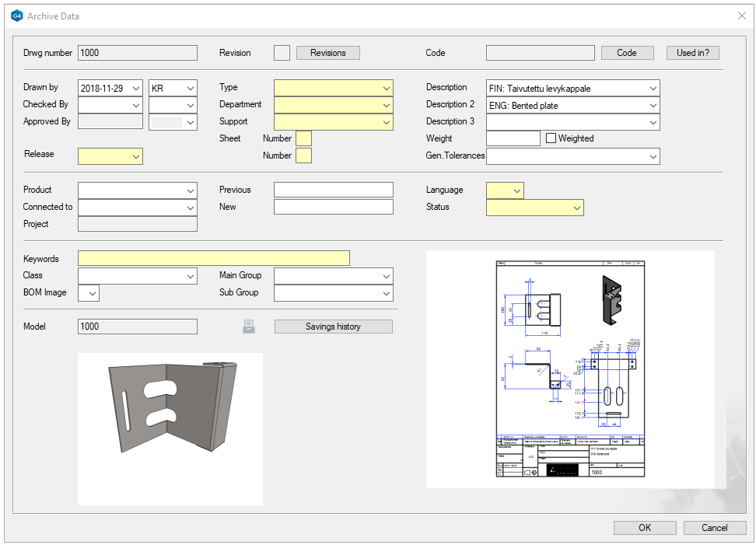Viewport: 756px width, 545px height.
Task: Open Savings history
Action: [333, 327]
